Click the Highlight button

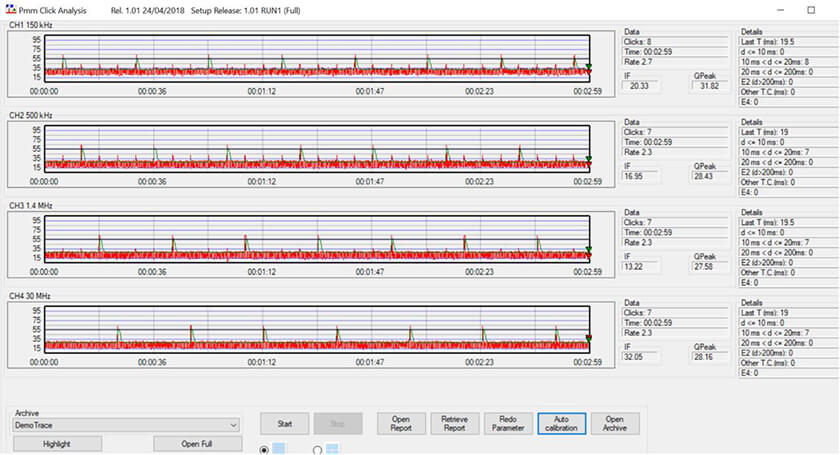pyautogui.click(x=56, y=443)
